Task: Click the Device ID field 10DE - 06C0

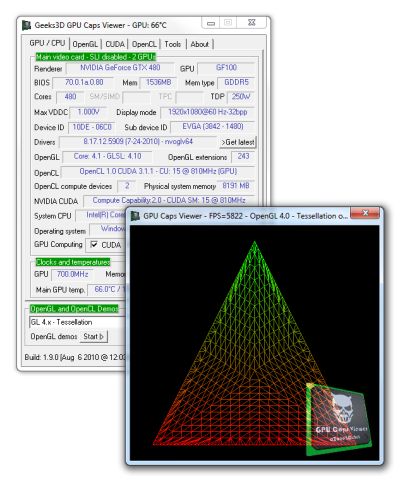Action: click(x=92, y=127)
